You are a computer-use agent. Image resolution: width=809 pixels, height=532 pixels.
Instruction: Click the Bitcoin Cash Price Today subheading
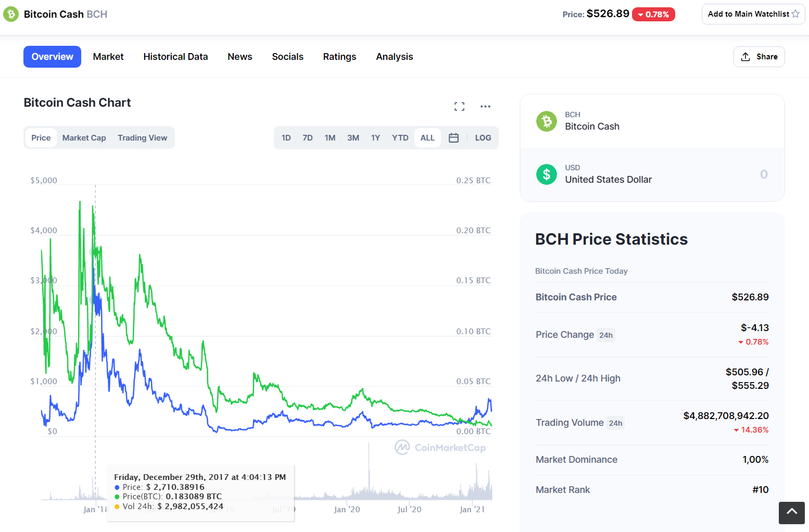pyautogui.click(x=582, y=271)
